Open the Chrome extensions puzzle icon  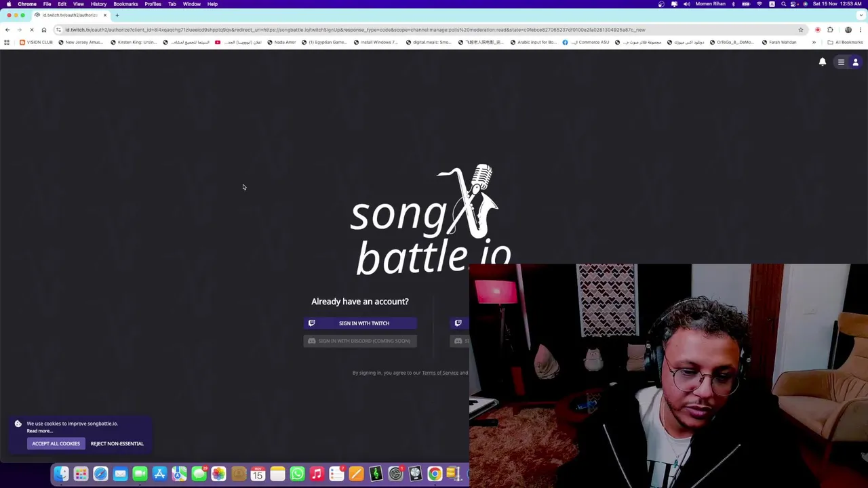click(830, 30)
